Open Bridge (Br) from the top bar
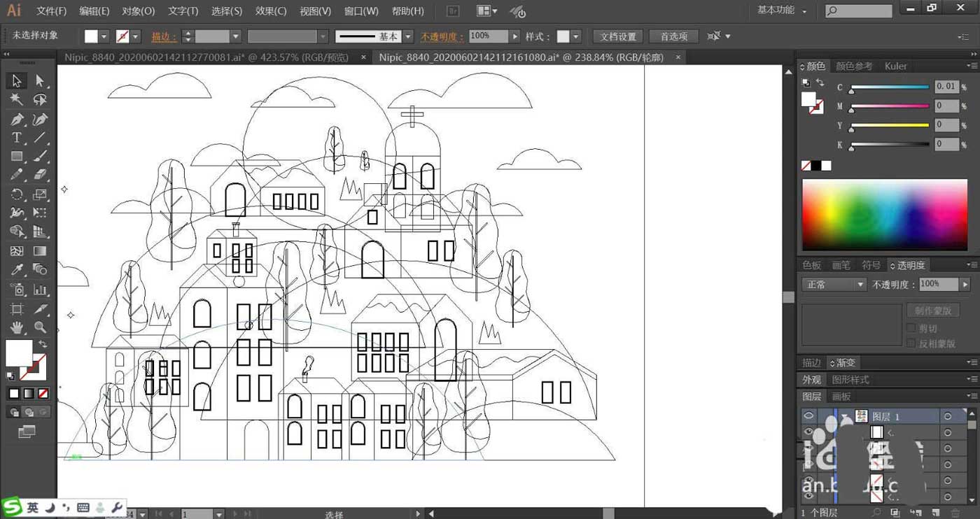Image resolution: width=980 pixels, height=519 pixels. [x=453, y=11]
